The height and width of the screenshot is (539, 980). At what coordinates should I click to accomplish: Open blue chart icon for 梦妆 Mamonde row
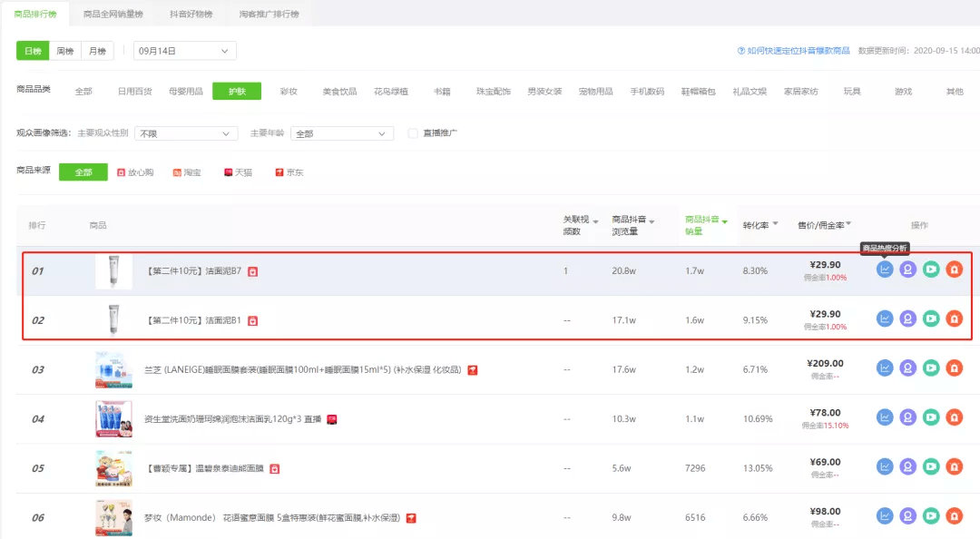885,516
